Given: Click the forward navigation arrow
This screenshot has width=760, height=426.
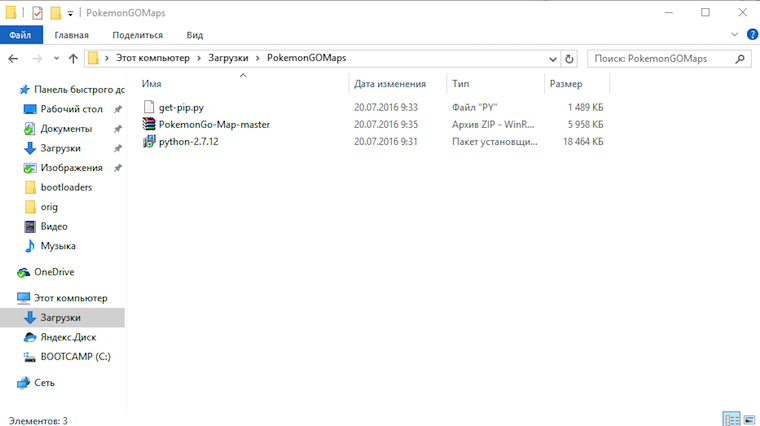Looking at the screenshot, I should pyautogui.click(x=37, y=59).
